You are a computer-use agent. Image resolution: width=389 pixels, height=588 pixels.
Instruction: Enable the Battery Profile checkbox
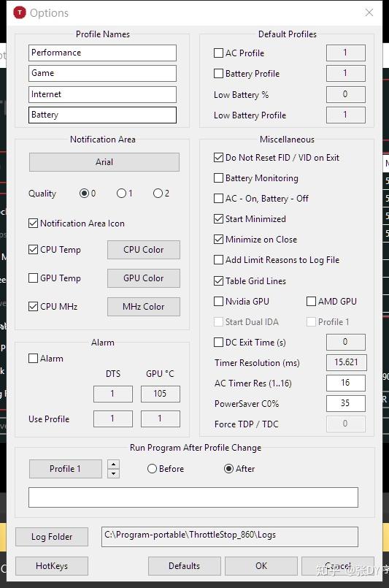218,73
